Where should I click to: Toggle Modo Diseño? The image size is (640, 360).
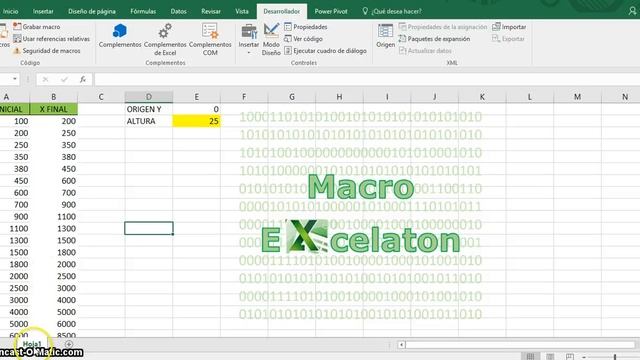(271, 39)
